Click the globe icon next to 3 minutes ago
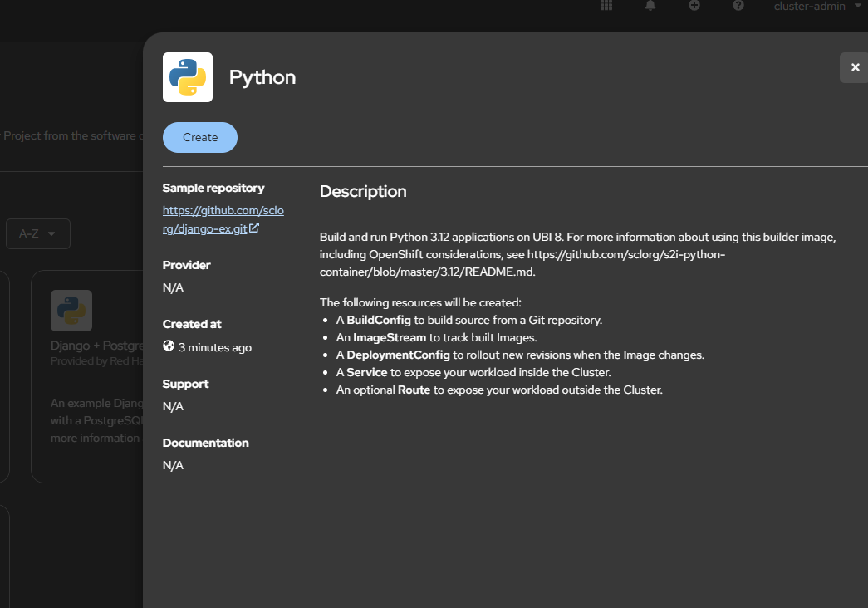The image size is (868, 608). (169, 346)
